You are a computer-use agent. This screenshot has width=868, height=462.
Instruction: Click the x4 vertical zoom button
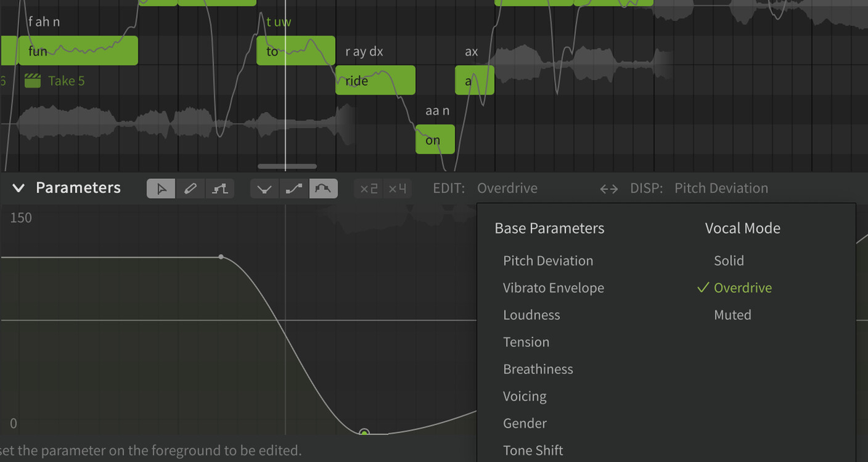(x=397, y=188)
